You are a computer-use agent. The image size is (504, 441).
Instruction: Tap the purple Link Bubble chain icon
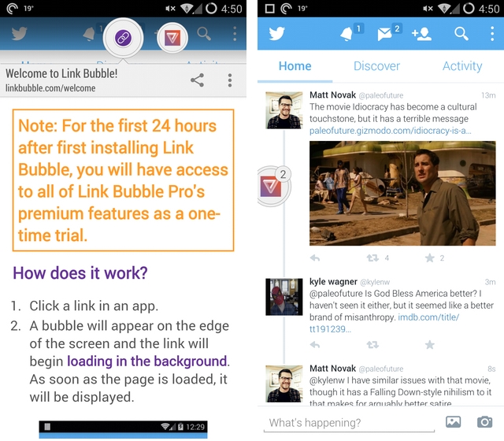point(123,37)
